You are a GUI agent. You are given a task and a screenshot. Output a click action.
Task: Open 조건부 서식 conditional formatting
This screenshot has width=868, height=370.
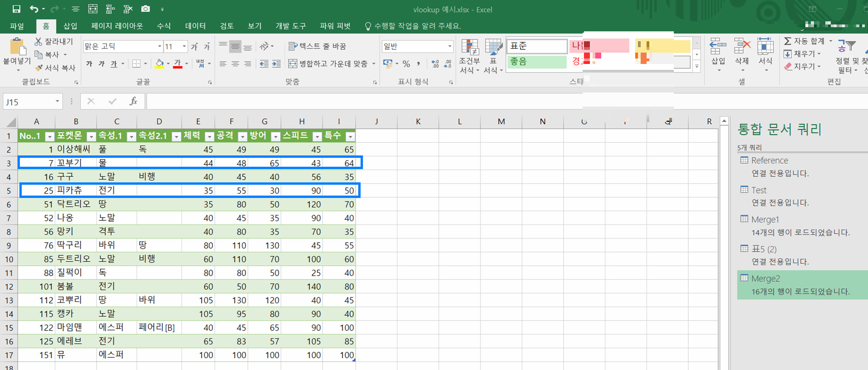[x=469, y=56]
